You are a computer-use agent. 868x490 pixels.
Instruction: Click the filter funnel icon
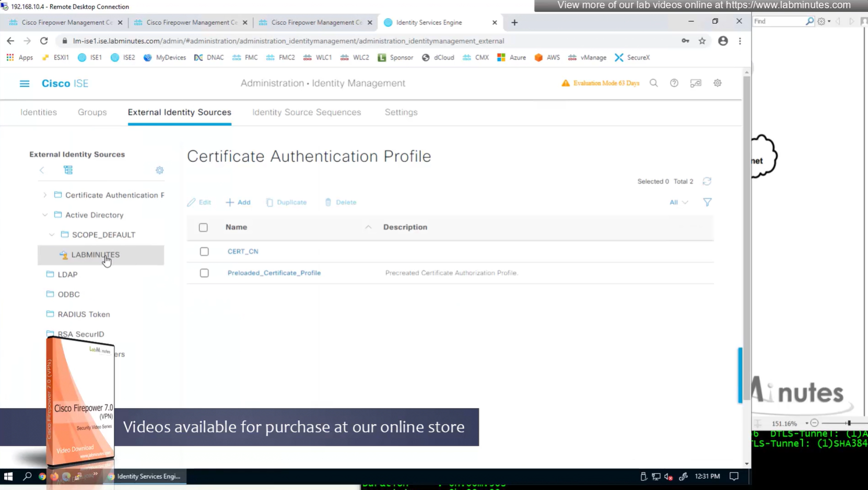pyautogui.click(x=707, y=202)
